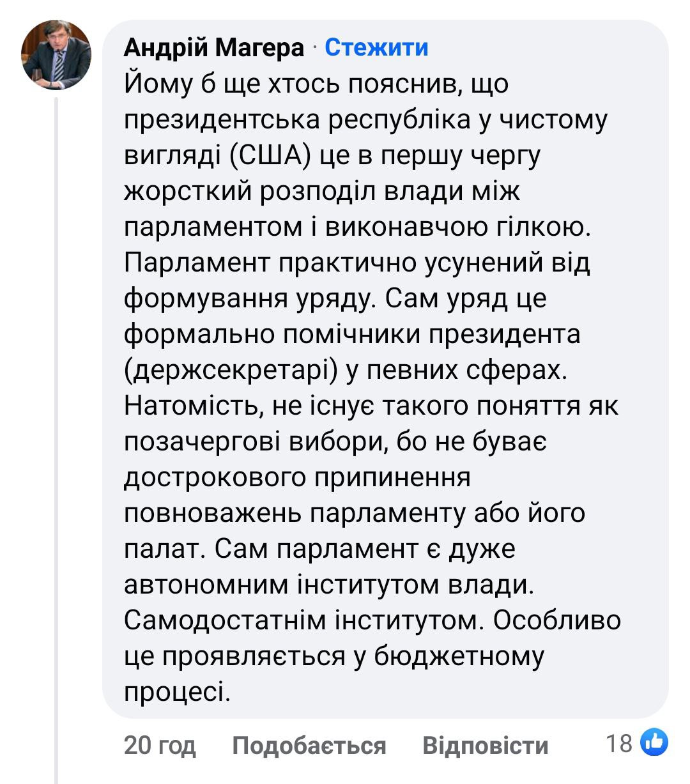Like the comment with Подобається
The image size is (690, 784).
309,745
